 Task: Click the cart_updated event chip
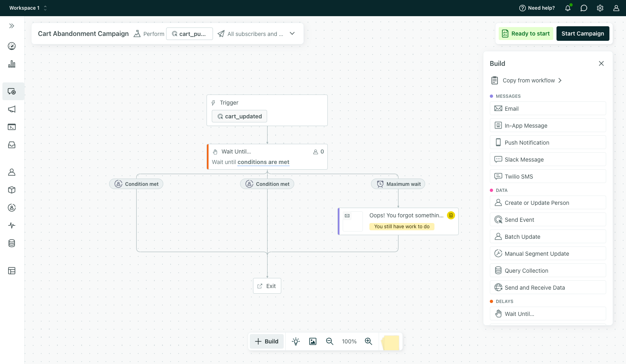[x=239, y=116]
